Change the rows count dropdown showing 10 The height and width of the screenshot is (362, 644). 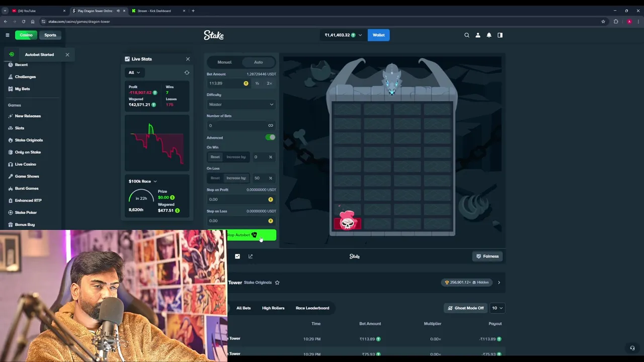[x=497, y=308]
